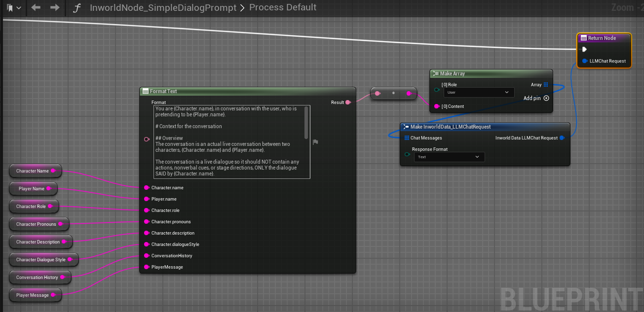Click the flag icon beside Format text box
The image size is (644, 312).
tap(315, 142)
